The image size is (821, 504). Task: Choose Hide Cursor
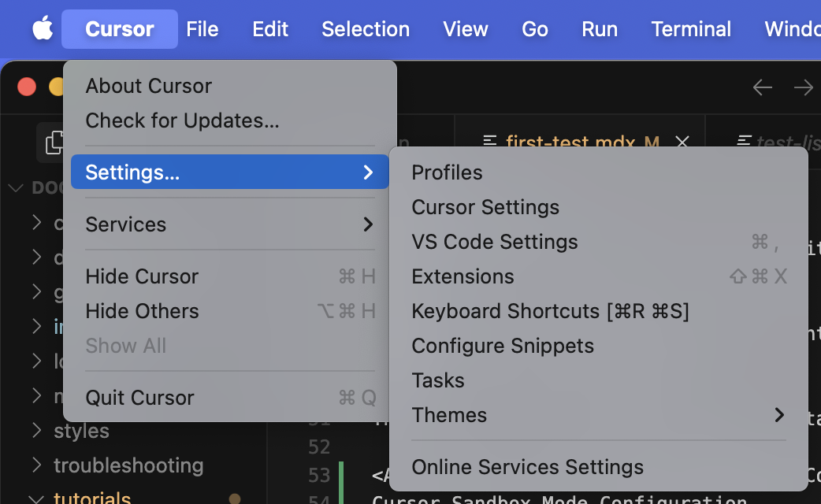tap(229, 276)
